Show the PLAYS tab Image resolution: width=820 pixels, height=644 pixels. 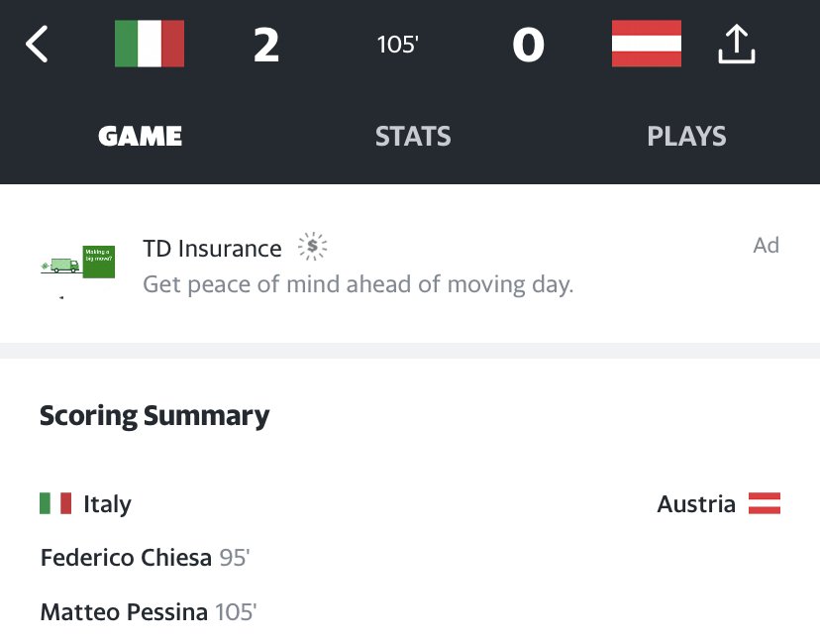coord(686,137)
